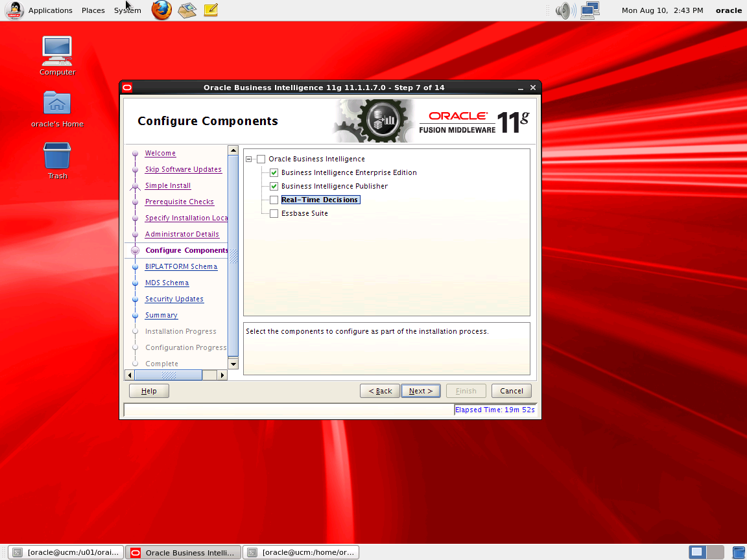Screen dimensions: 747x560
Task: Click the Configure Components current step label
Action: [x=186, y=250]
